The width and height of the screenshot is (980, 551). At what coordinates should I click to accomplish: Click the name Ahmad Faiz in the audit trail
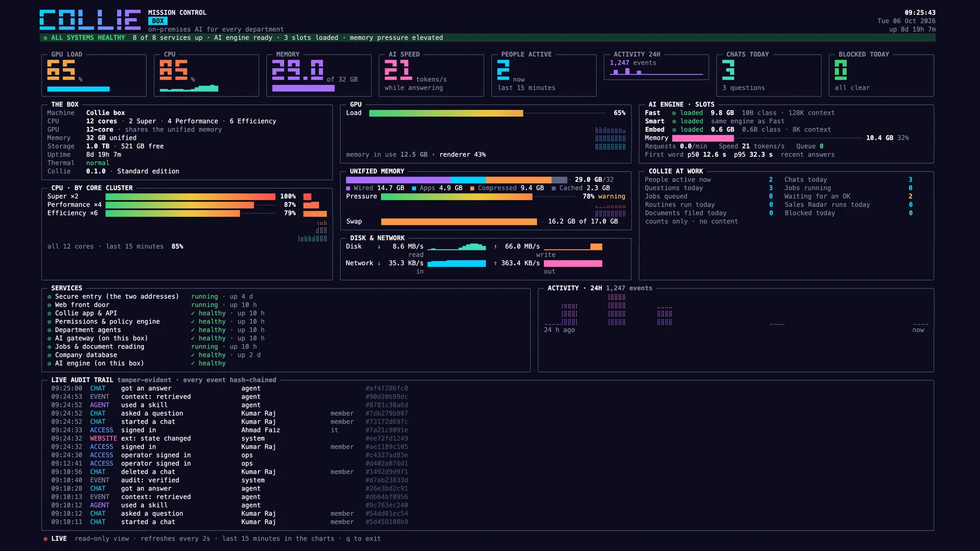click(x=260, y=430)
